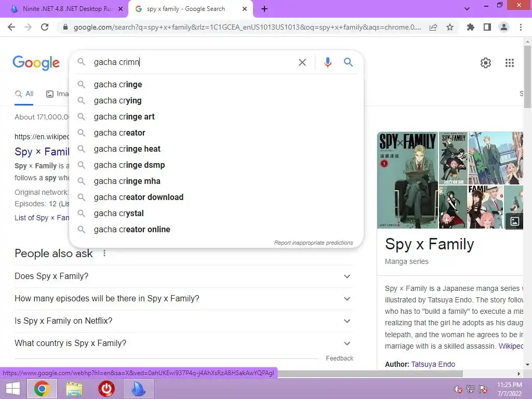Image resolution: width=532 pixels, height=399 pixels.
Task: Open blue Ninite app in taskbar
Action: 138,389
